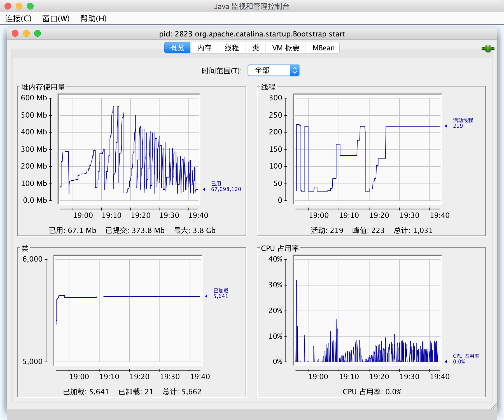Switch to the 线程 tab
504x420 pixels.
[232, 48]
